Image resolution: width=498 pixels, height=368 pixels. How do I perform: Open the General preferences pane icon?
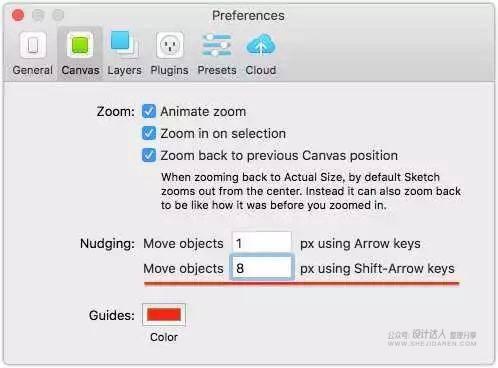[x=33, y=45]
